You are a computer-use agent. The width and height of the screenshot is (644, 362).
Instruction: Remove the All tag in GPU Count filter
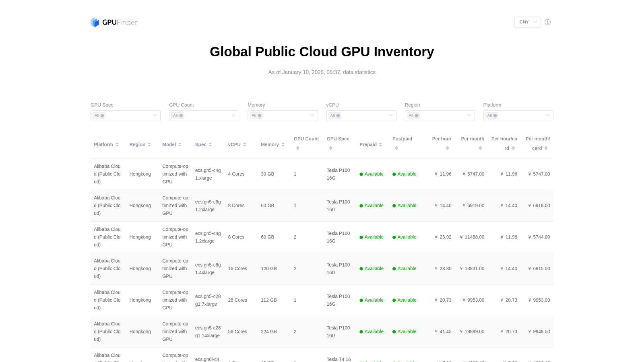(181, 116)
